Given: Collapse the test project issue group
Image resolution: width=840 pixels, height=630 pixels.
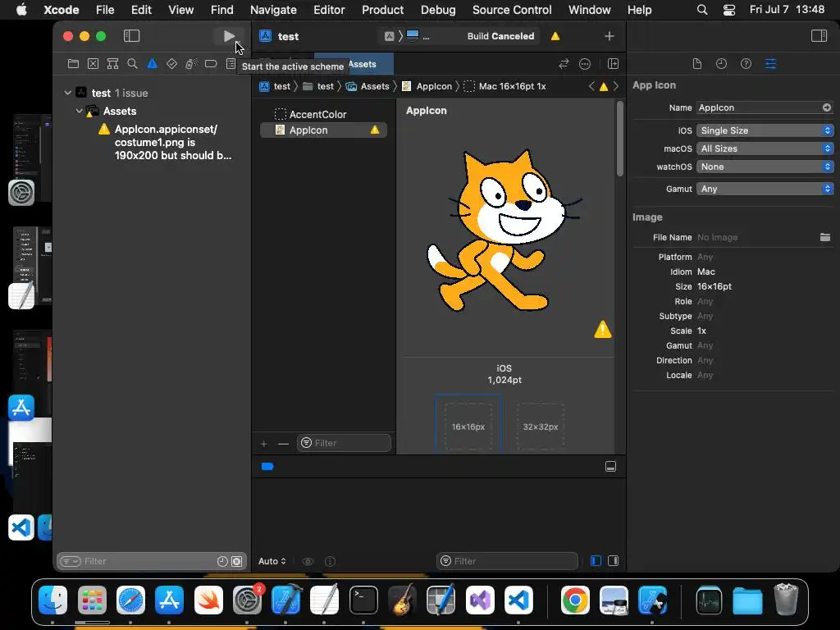Looking at the screenshot, I should [x=67, y=93].
